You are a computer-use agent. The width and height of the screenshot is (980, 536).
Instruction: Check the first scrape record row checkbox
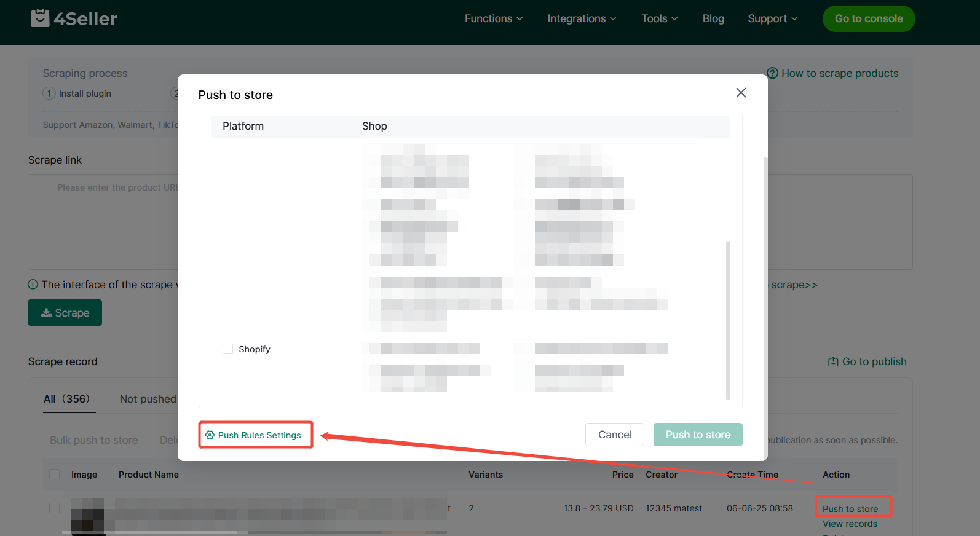click(x=55, y=508)
